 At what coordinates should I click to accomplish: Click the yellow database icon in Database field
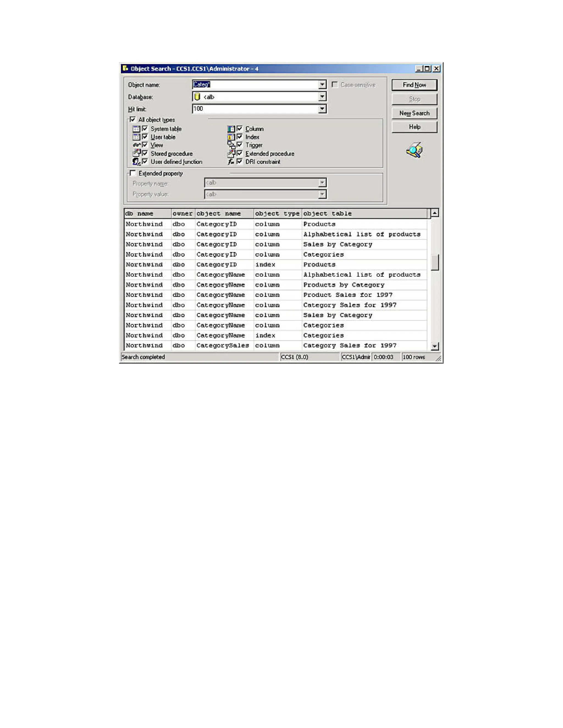point(197,97)
